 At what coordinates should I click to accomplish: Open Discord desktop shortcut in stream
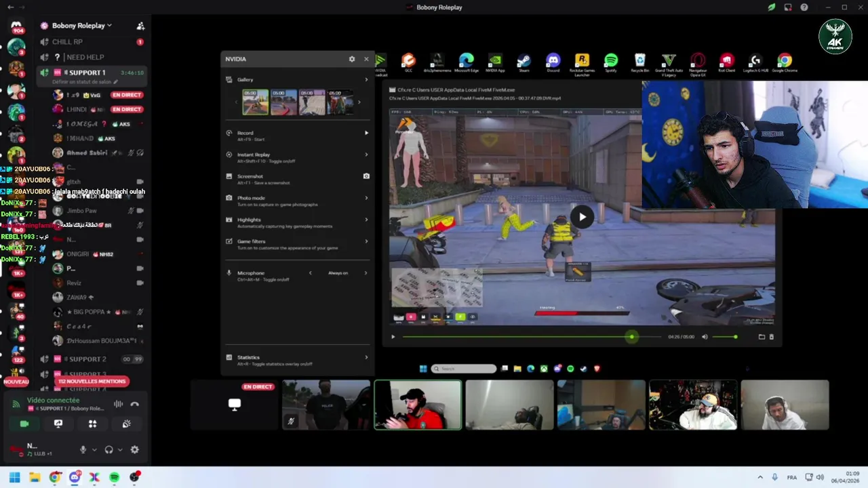(x=553, y=63)
